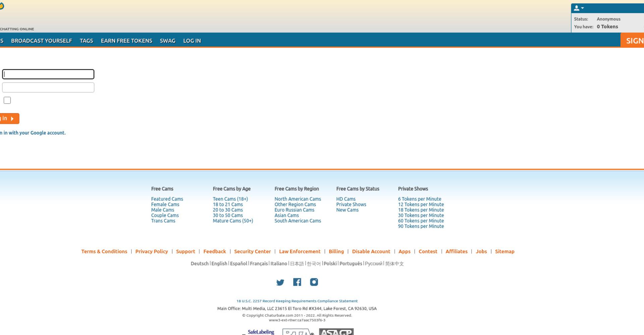Switch language to Italiano

(279, 264)
